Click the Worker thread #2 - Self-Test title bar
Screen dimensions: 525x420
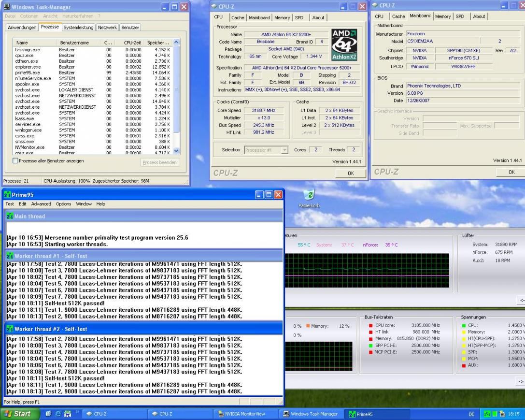[144, 329]
